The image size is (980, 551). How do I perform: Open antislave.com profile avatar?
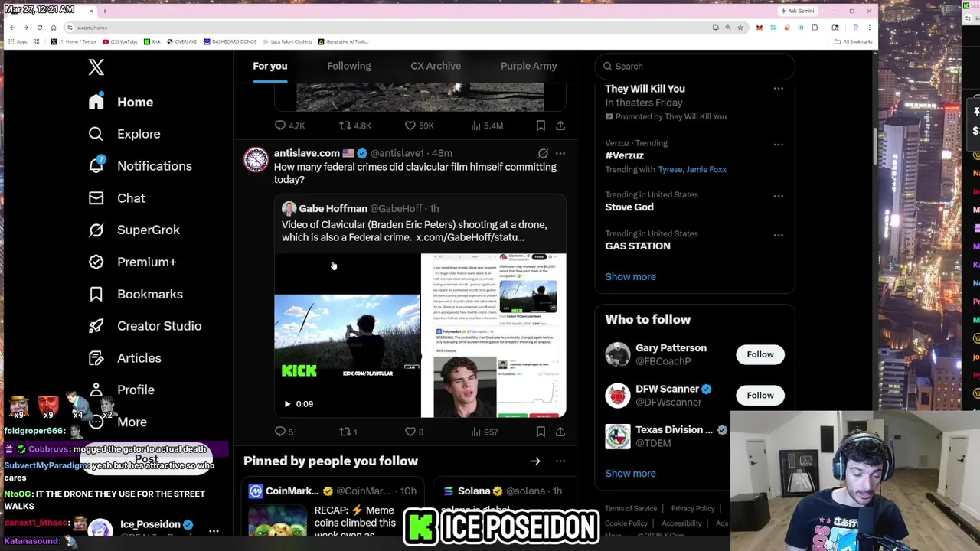coord(256,160)
